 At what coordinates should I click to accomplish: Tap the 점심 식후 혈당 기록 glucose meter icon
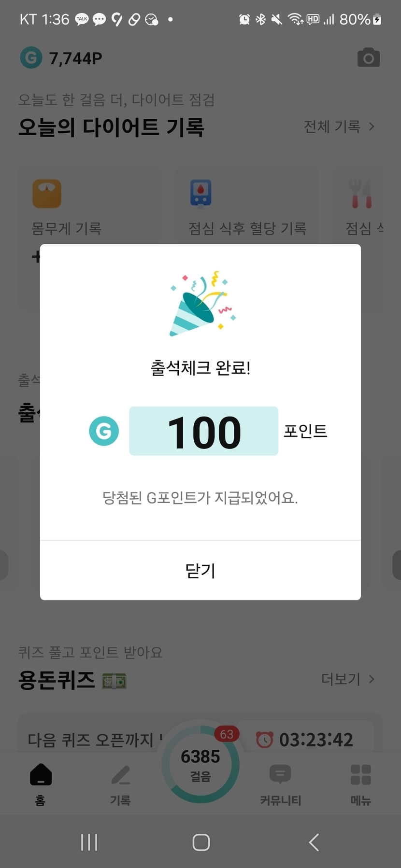pyautogui.click(x=201, y=194)
